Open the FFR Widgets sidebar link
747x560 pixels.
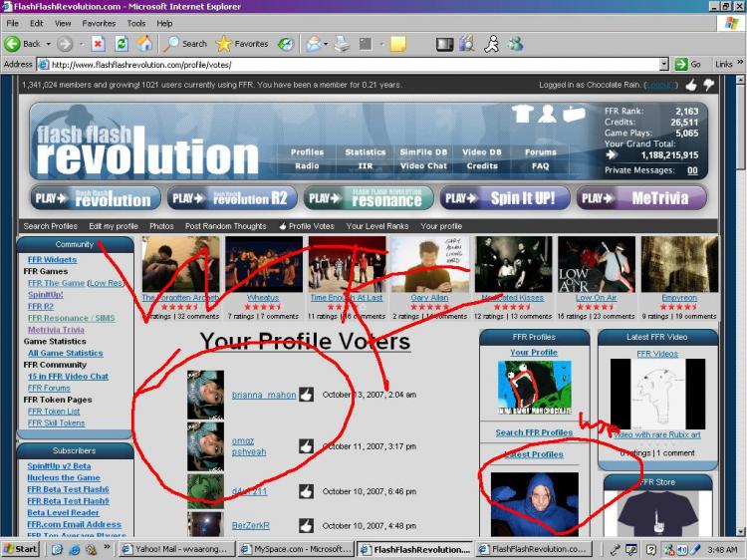[52, 260]
